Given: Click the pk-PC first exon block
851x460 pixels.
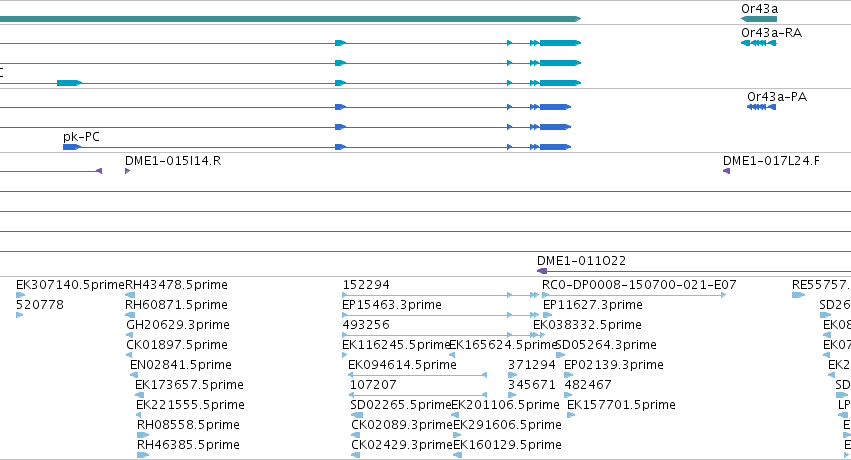Looking at the screenshot, I should 72,147.
